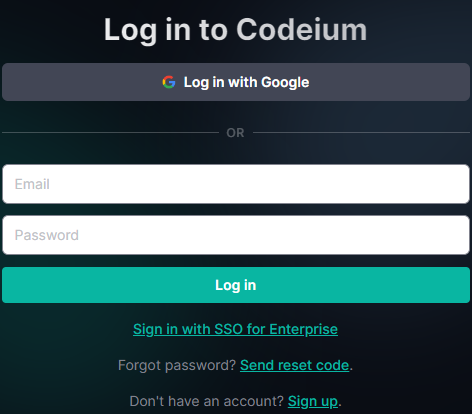Click the divider line right of OR
The height and width of the screenshot is (414, 472).
tap(361, 133)
